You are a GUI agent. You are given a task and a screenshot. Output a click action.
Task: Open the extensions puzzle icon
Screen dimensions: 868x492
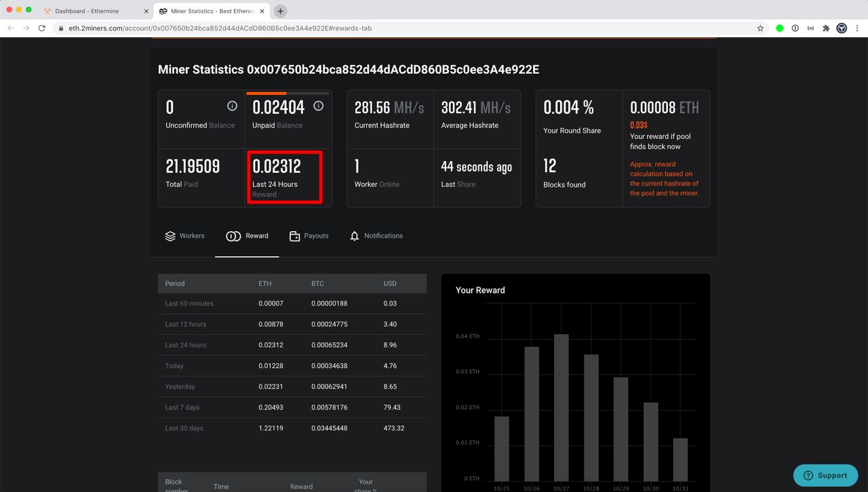pos(826,28)
